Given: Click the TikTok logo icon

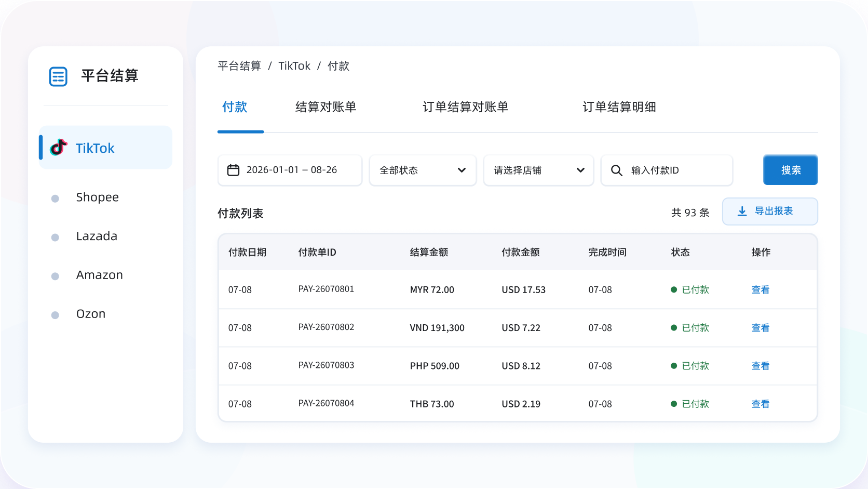Looking at the screenshot, I should click(59, 148).
